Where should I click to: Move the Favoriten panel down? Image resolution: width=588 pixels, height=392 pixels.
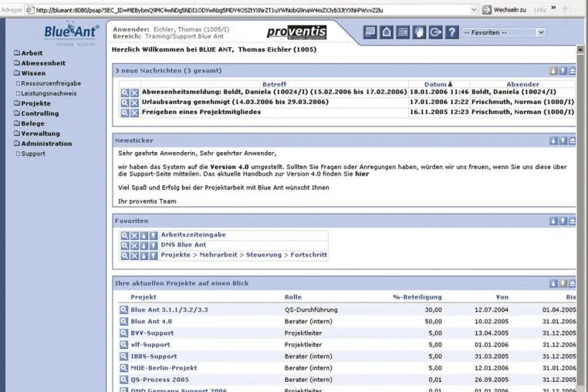tap(563, 221)
